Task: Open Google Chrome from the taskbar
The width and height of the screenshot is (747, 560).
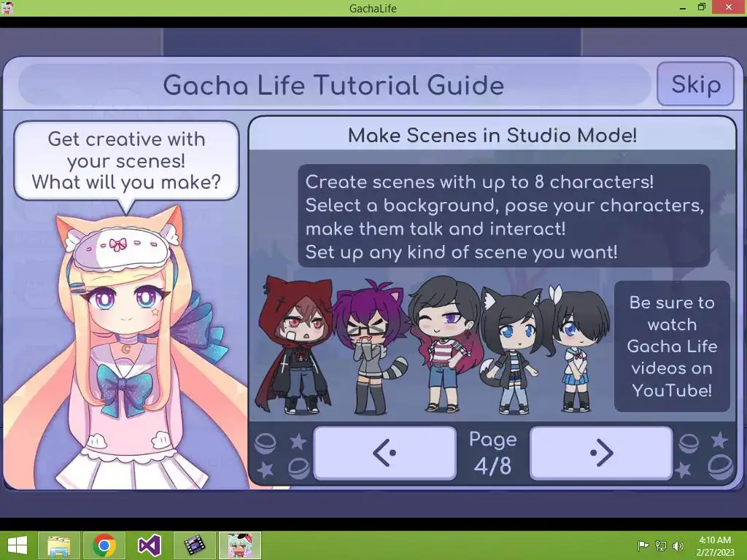Action: (x=104, y=545)
